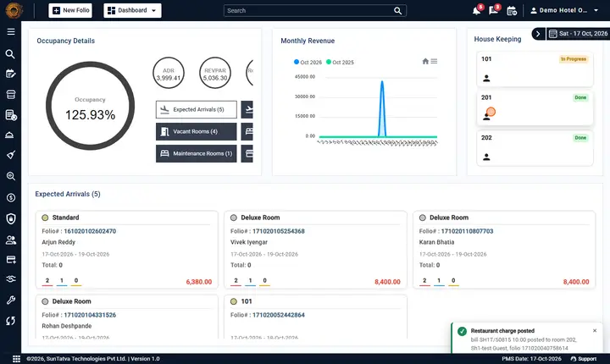Expand the date panel chevron arrow
Screen dimensions: 610x364
click(539, 34)
